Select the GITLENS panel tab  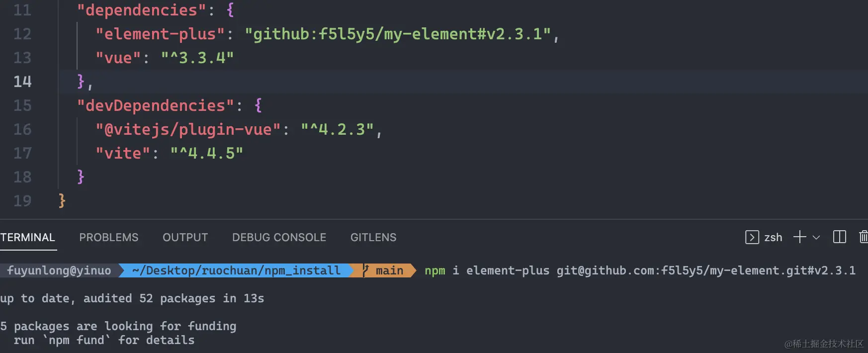(373, 238)
